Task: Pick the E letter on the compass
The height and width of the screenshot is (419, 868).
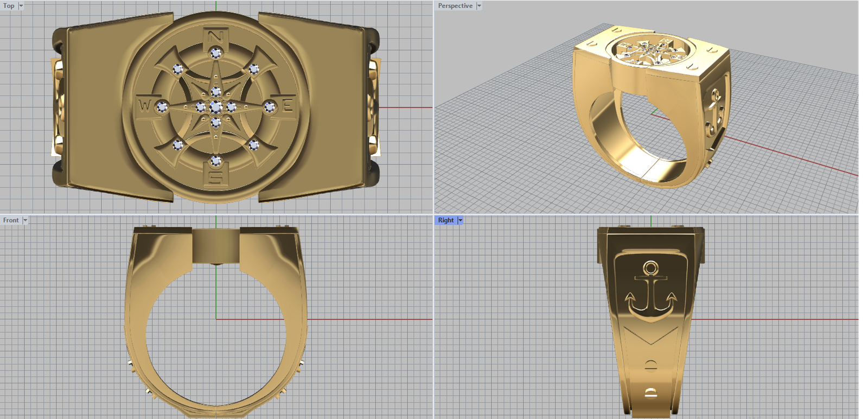Action: pos(287,105)
